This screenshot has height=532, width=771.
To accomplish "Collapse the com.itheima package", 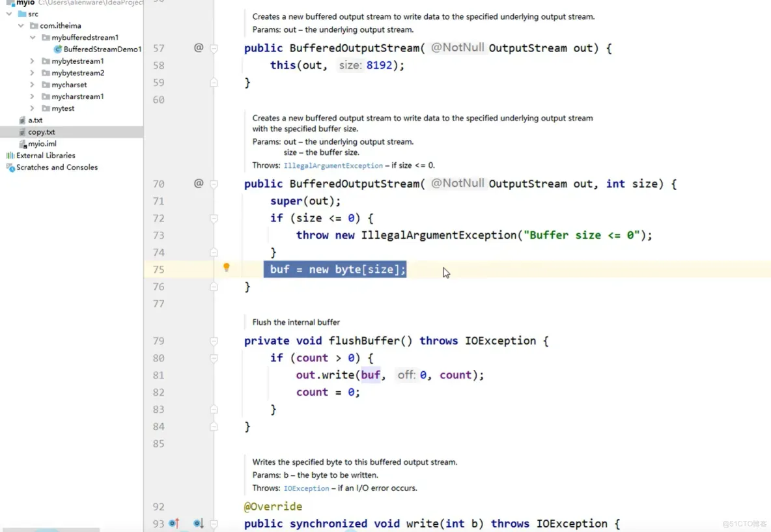I will 21,25.
